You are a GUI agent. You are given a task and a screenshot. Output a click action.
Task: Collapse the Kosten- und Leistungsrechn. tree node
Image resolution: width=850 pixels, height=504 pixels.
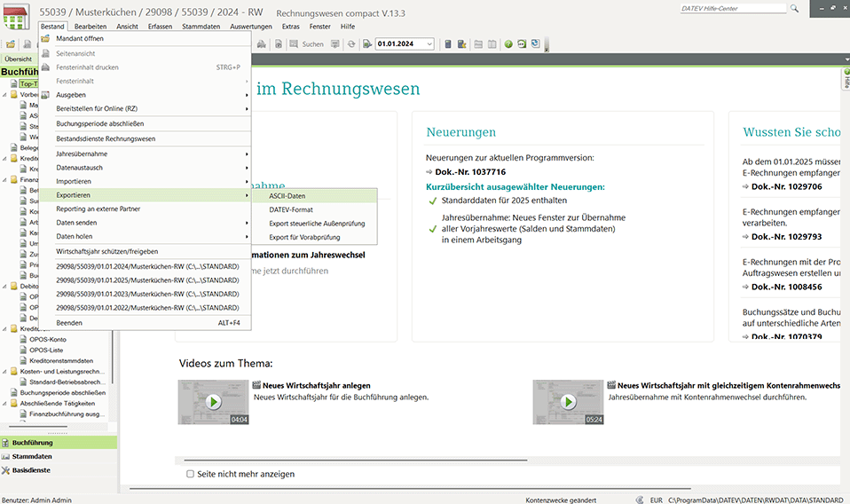click(4, 372)
